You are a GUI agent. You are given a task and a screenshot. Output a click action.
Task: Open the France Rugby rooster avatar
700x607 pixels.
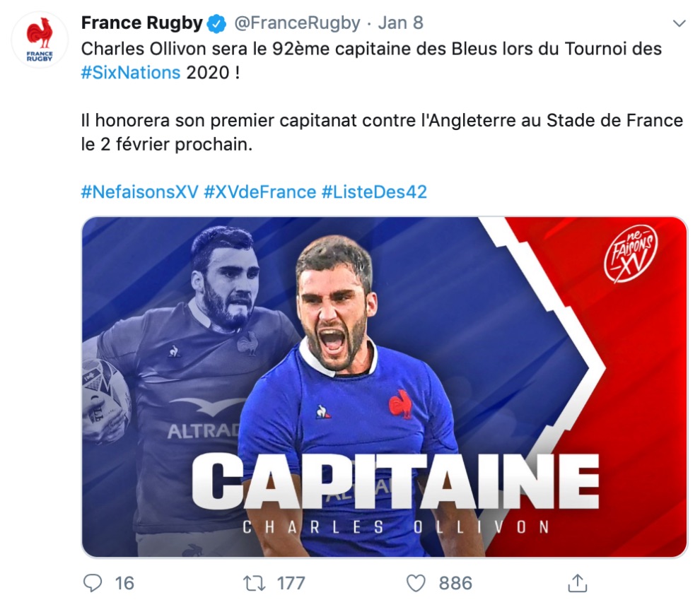[x=40, y=40]
